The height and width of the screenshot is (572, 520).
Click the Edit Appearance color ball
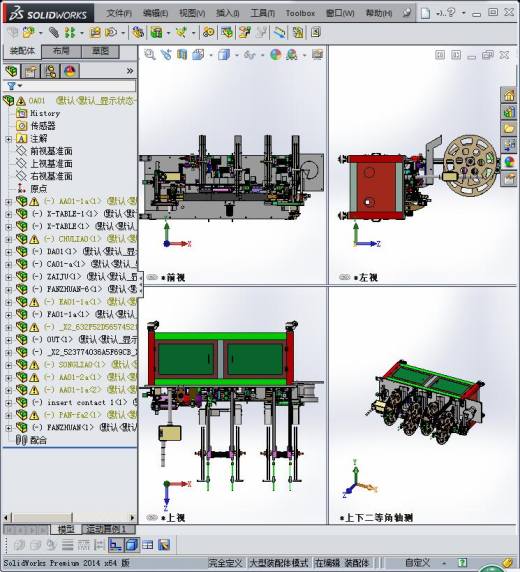(276, 55)
